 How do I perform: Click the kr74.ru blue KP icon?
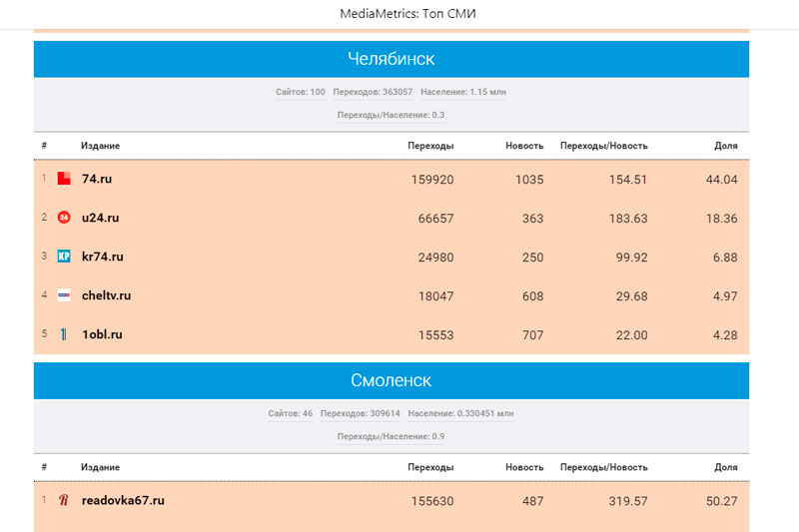[x=64, y=257]
